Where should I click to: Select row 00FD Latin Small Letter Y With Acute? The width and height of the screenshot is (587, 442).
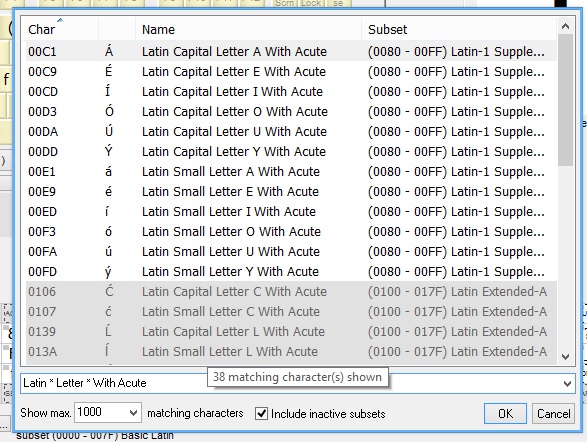(291, 272)
